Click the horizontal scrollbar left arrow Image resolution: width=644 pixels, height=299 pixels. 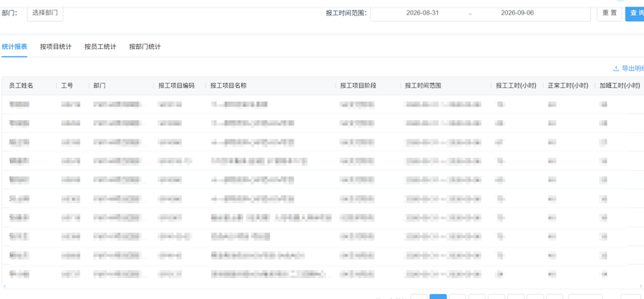4,286
